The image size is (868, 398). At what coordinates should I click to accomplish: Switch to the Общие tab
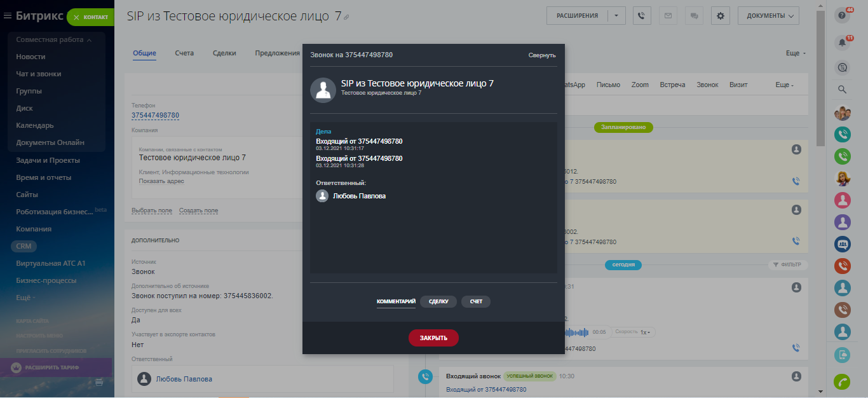[144, 53]
